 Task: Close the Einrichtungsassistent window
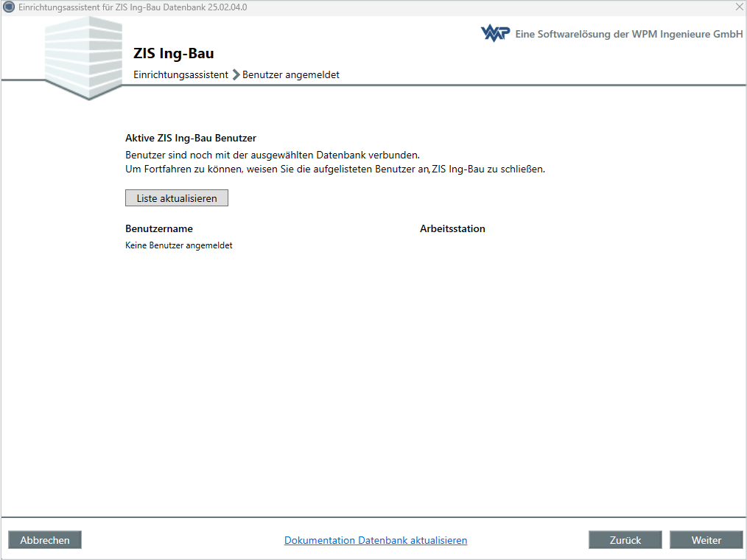coord(739,7)
